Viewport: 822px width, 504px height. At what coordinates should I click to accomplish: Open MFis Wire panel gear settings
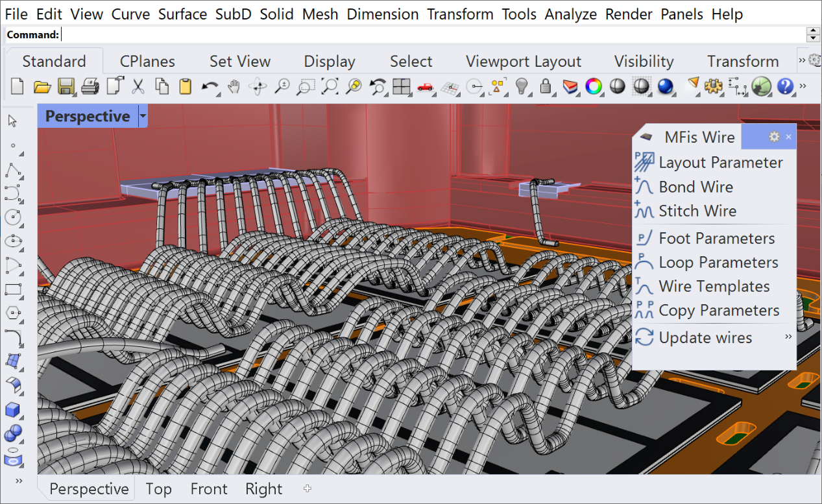click(773, 137)
